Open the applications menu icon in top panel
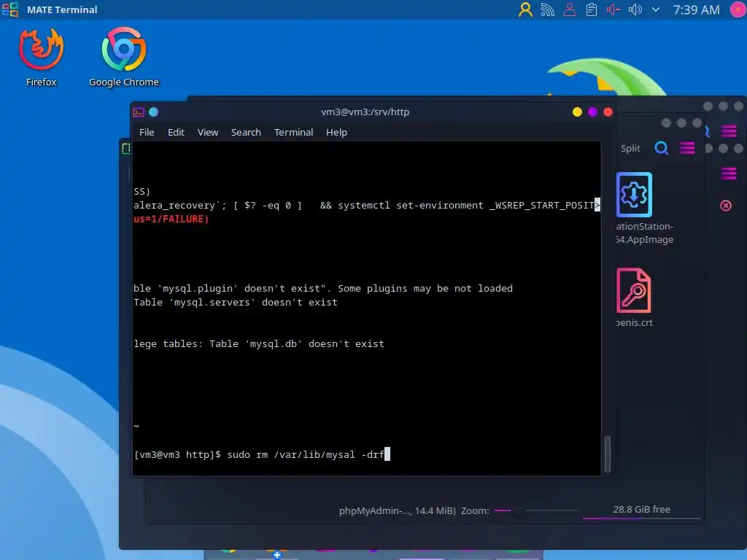 coord(10,9)
